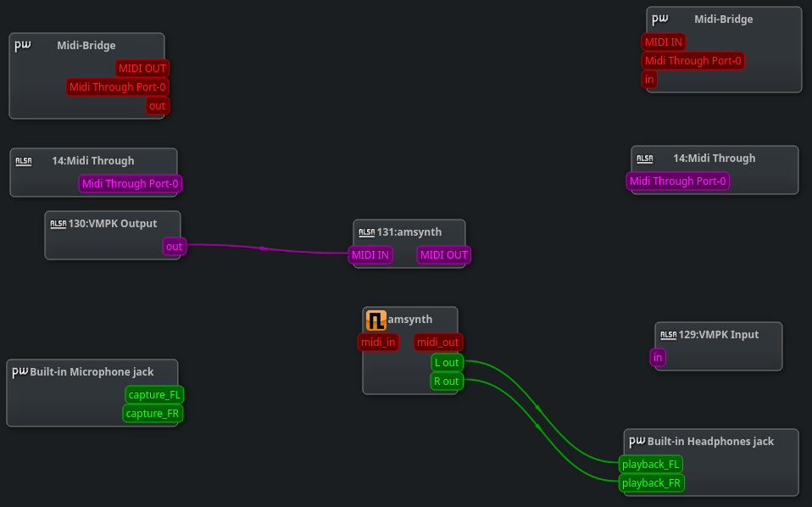Select the purple MIDI IN port of 131:amsynth
The height and width of the screenshot is (507, 812).
(x=370, y=255)
